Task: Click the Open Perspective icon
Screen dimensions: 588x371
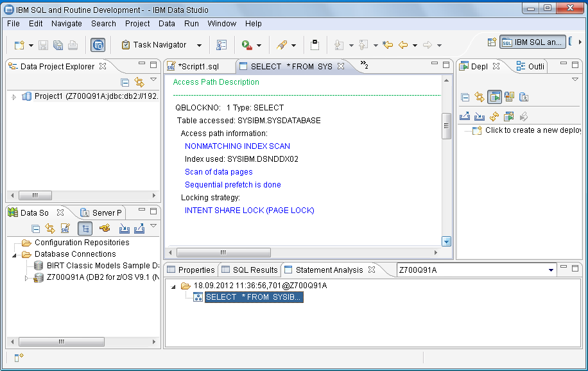Action: 492,42
